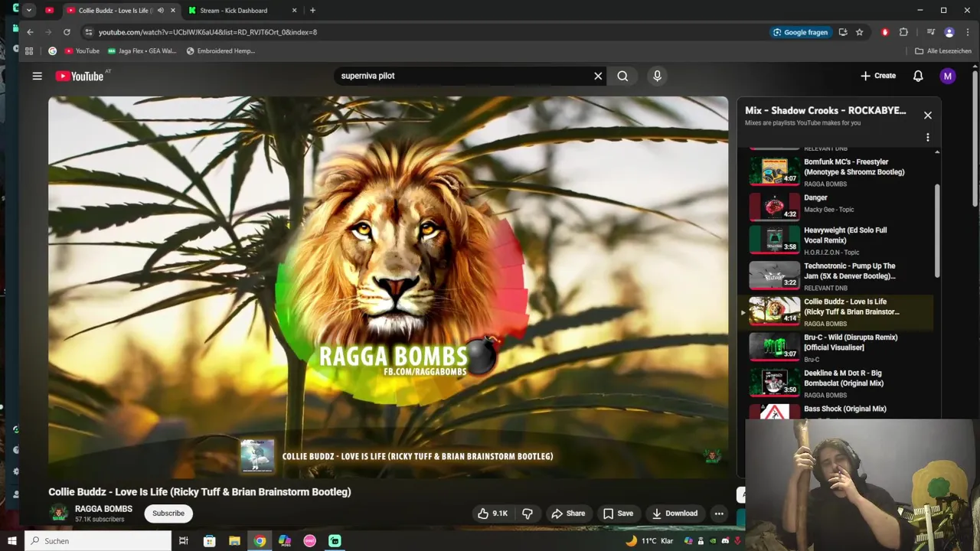Play Heavyweight (Ed Solo Full Vocal Remix)
The image size is (980, 551).
840,240
